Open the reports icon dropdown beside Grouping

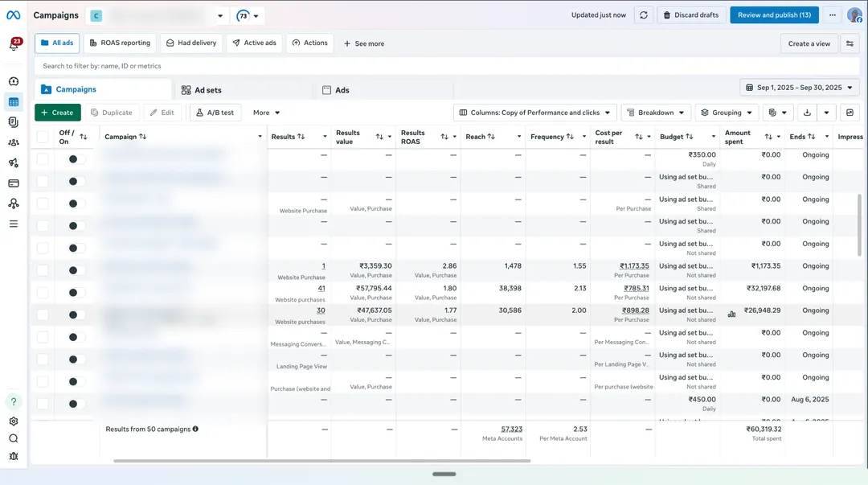point(777,113)
